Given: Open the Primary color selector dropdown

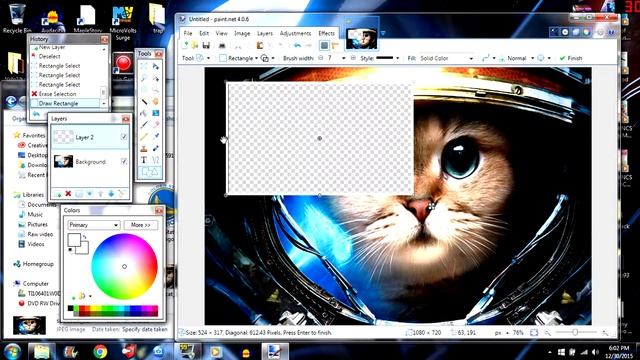Looking at the screenshot, I should [94, 225].
